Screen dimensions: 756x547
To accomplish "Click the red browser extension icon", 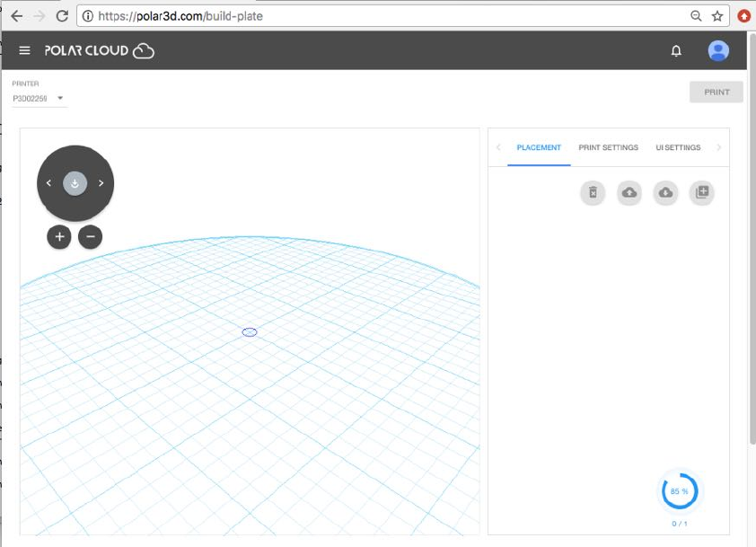I will tap(744, 16).
